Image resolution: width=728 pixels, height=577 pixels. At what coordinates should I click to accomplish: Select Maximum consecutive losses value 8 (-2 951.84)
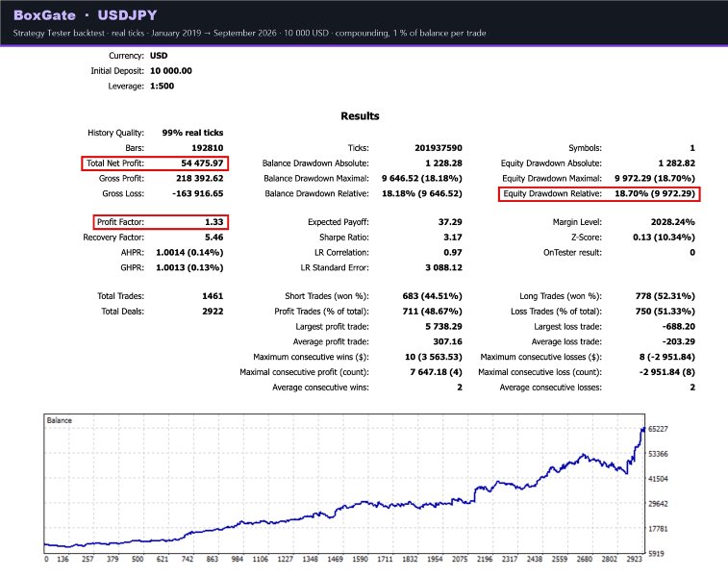(667, 357)
